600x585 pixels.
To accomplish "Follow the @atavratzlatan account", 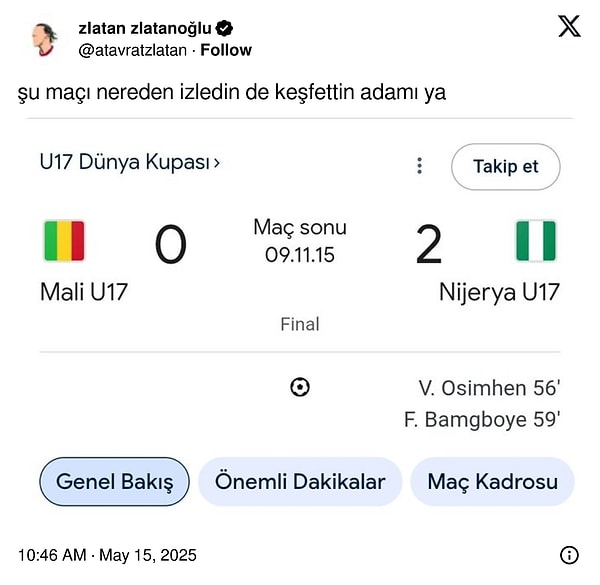I will click(x=226, y=50).
